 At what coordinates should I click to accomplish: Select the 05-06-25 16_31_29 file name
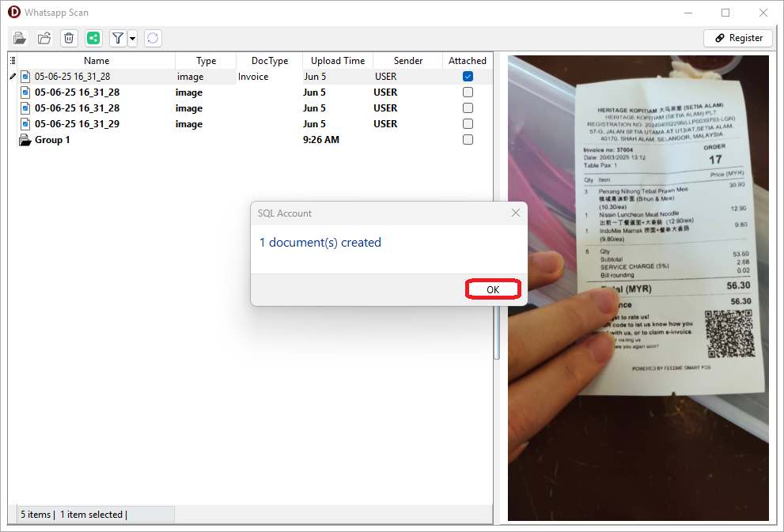pyautogui.click(x=77, y=124)
